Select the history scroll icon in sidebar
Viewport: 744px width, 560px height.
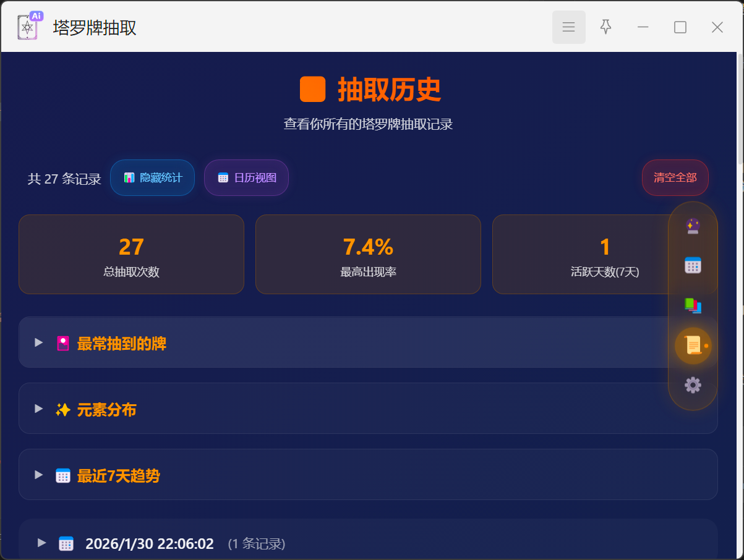tap(693, 346)
